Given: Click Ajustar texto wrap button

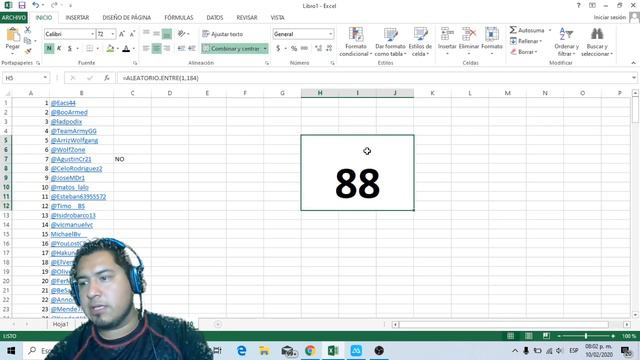Looking at the screenshot, I should pyautogui.click(x=222, y=34).
